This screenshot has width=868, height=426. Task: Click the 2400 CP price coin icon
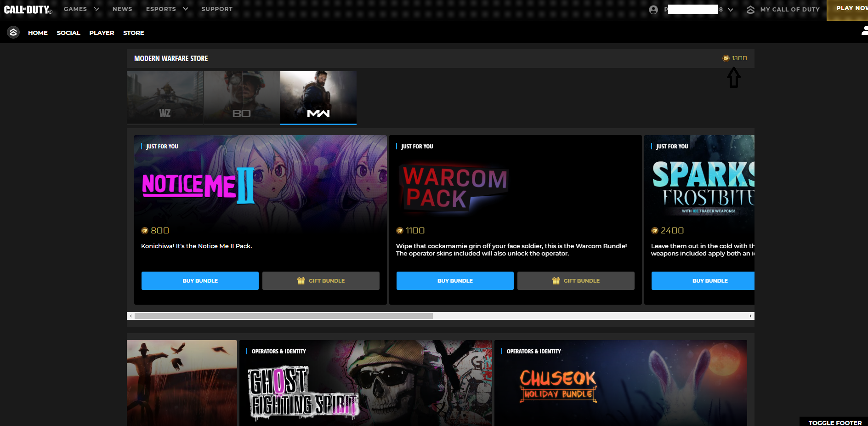(x=655, y=231)
